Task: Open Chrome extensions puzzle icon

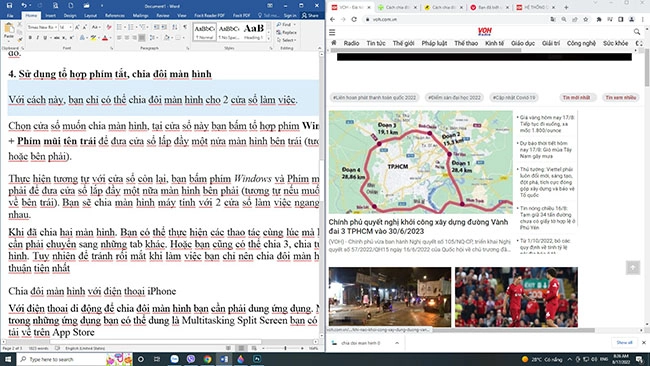Action: 599,19
